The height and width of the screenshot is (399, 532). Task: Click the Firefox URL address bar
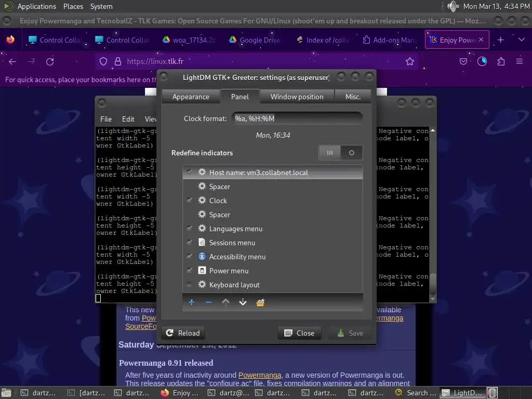coord(256,61)
